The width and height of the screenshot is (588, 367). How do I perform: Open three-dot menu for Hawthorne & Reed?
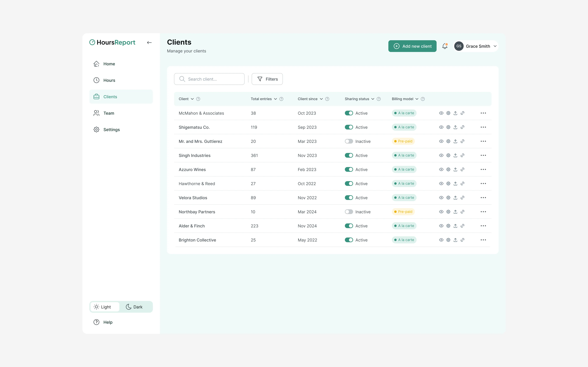pyautogui.click(x=483, y=184)
